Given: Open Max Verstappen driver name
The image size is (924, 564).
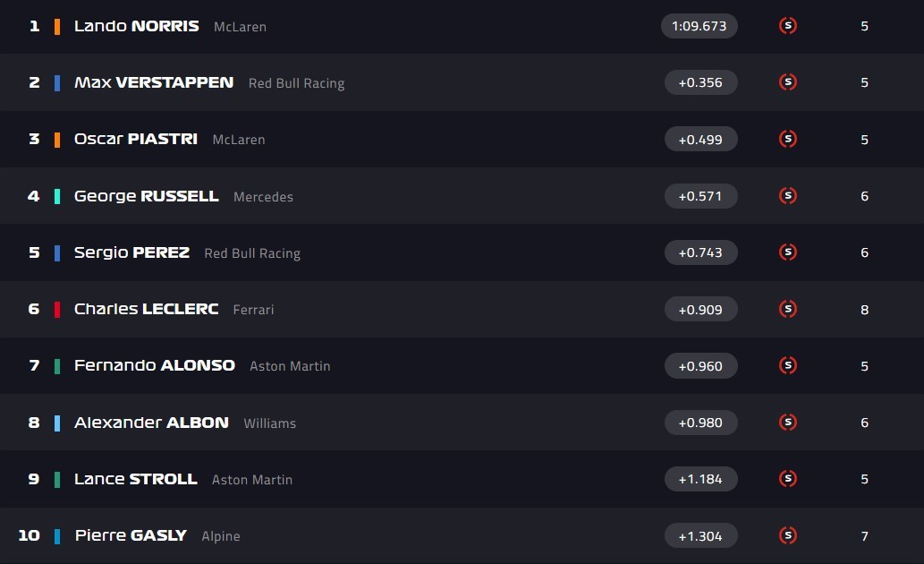Looking at the screenshot, I should coord(154,82).
